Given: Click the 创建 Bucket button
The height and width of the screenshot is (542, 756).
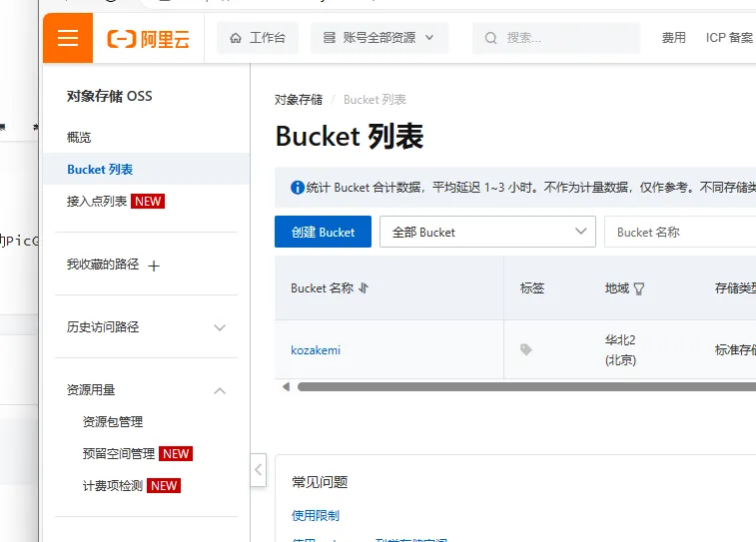Looking at the screenshot, I should (x=323, y=232).
